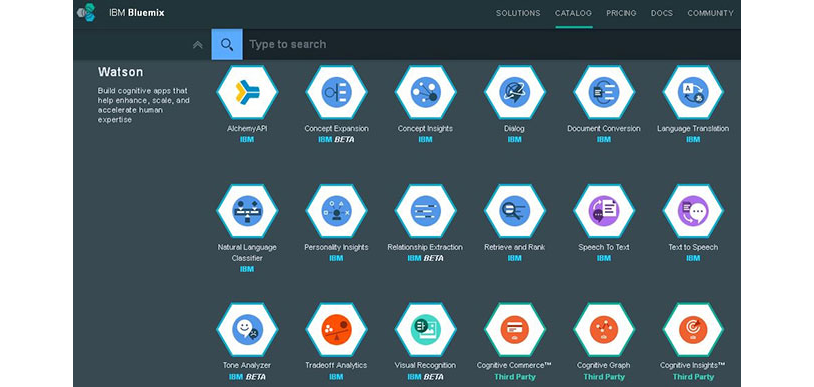Click the Concept Insights label
The image size is (814, 387).
(x=425, y=128)
